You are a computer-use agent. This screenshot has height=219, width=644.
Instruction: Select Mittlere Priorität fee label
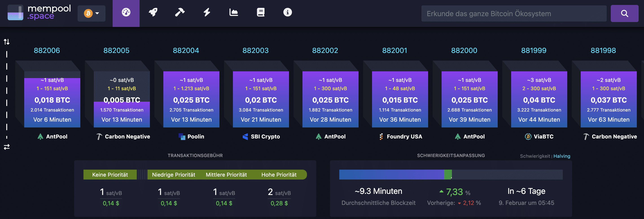[226, 175]
